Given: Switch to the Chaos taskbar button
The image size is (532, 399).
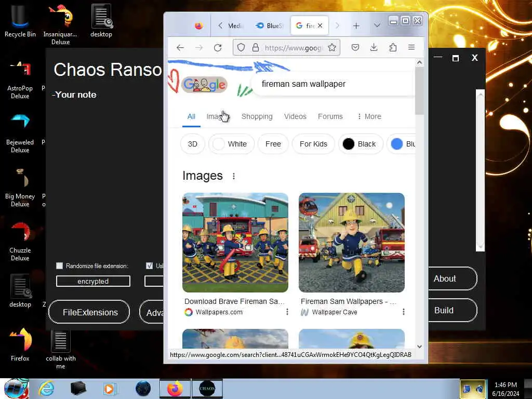Looking at the screenshot, I should point(207,389).
